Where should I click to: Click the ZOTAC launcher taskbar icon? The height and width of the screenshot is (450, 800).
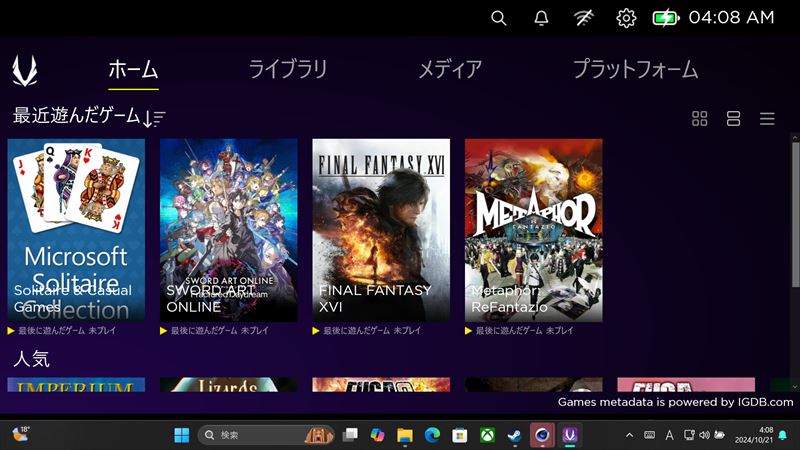point(569,435)
